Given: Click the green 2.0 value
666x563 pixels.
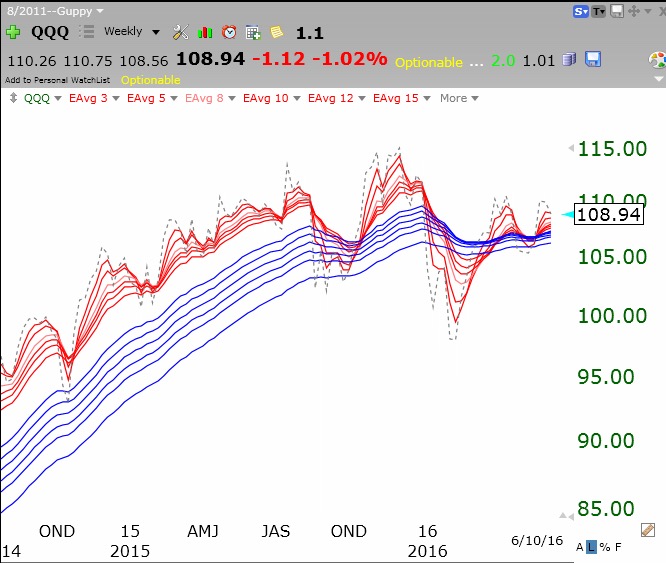Looking at the screenshot, I should pos(503,61).
